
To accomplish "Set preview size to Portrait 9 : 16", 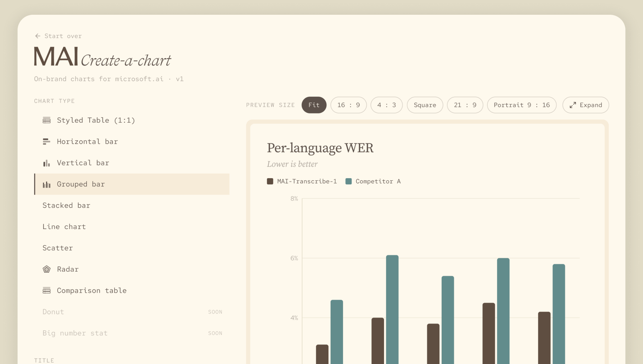I will point(522,105).
